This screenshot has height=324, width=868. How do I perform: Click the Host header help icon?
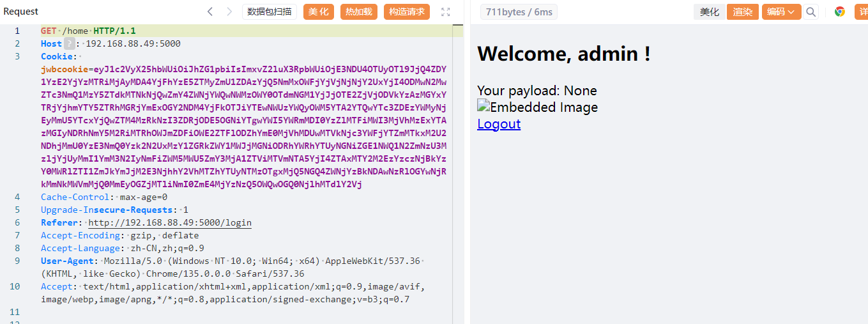[69, 43]
